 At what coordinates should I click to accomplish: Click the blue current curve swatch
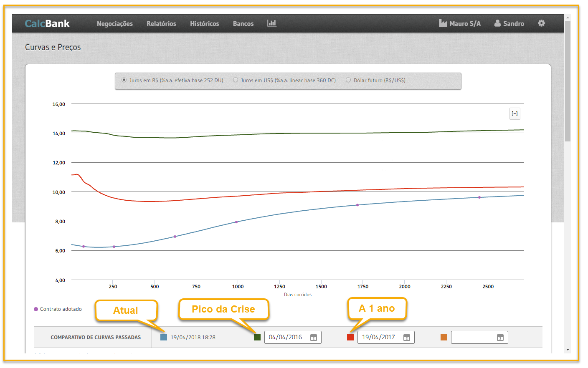[x=164, y=337]
